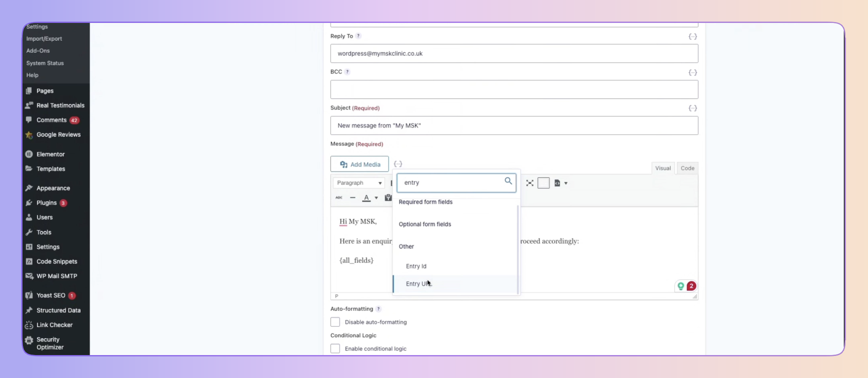This screenshot has width=868, height=378.
Task: Click the Add Media button
Action: [x=360, y=164]
